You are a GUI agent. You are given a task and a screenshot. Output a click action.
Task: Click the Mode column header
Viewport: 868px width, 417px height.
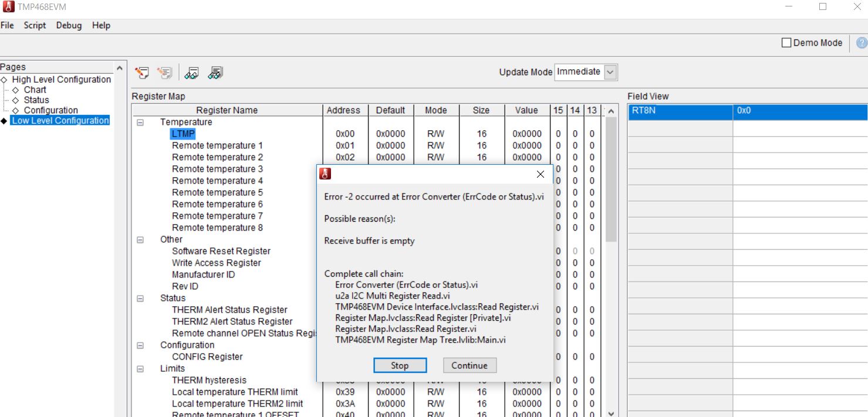point(436,110)
